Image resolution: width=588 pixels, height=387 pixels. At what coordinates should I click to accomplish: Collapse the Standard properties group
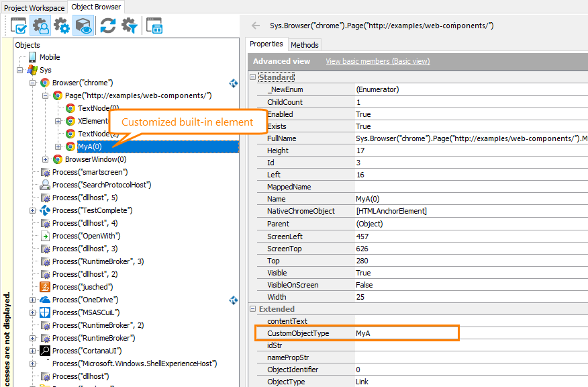pyautogui.click(x=252, y=76)
